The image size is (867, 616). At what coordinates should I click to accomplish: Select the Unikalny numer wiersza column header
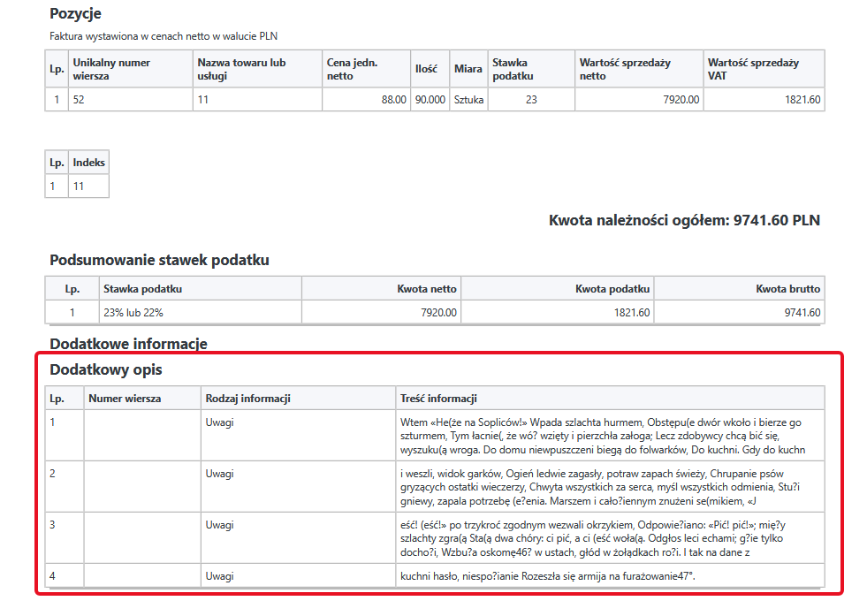point(131,69)
